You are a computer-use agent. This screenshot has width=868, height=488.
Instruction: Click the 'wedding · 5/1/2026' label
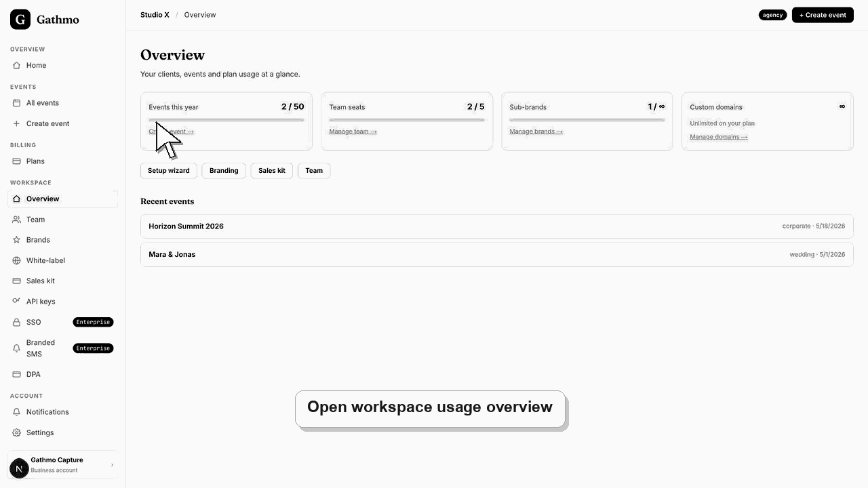pos(817,255)
